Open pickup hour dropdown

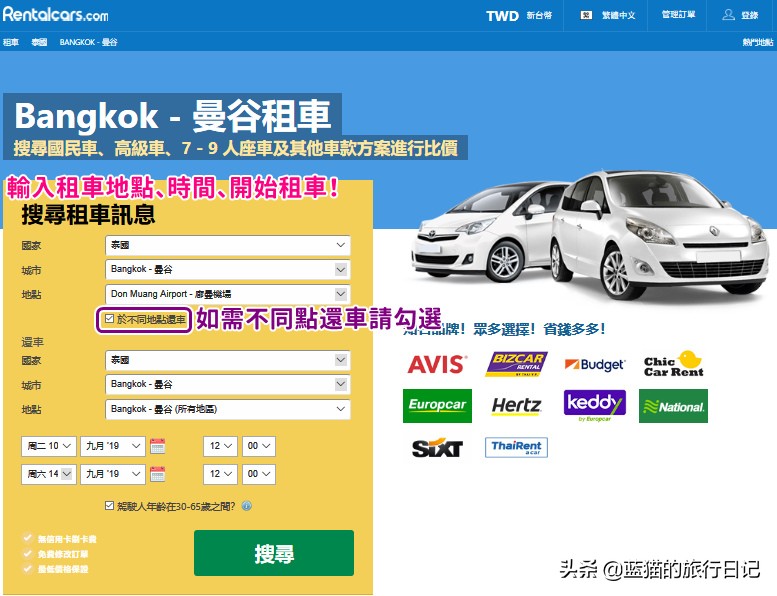pyautogui.click(x=221, y=446)
